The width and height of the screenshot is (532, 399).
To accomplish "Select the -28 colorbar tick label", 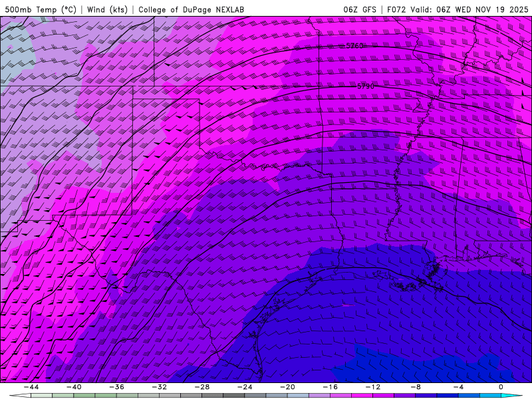I will 202,387.
